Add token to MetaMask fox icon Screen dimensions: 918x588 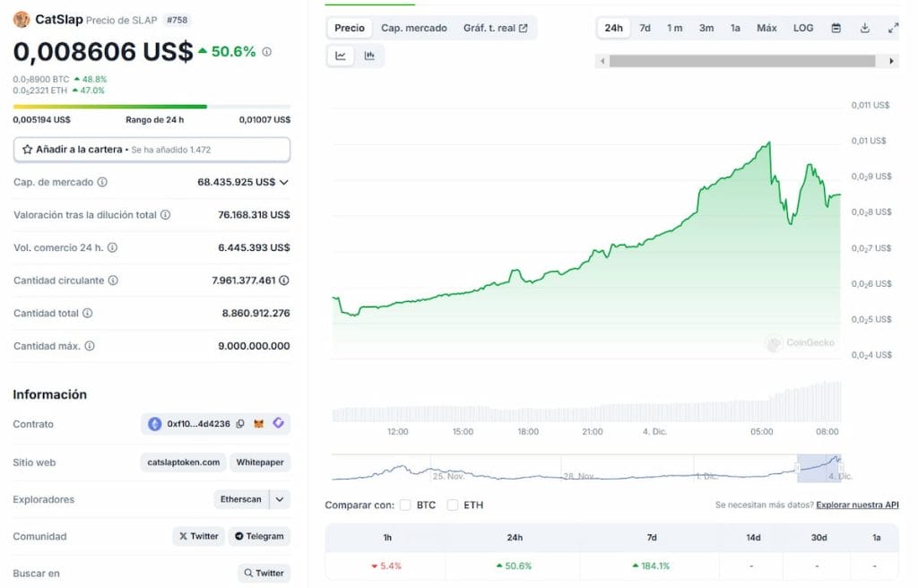[259, 423]
